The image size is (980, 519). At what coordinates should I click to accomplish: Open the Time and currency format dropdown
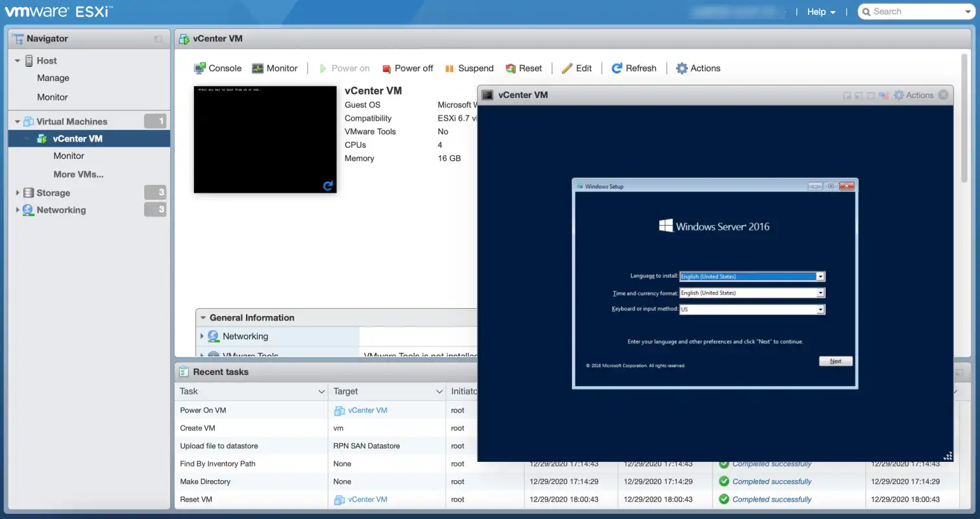[x=820, y=293]
